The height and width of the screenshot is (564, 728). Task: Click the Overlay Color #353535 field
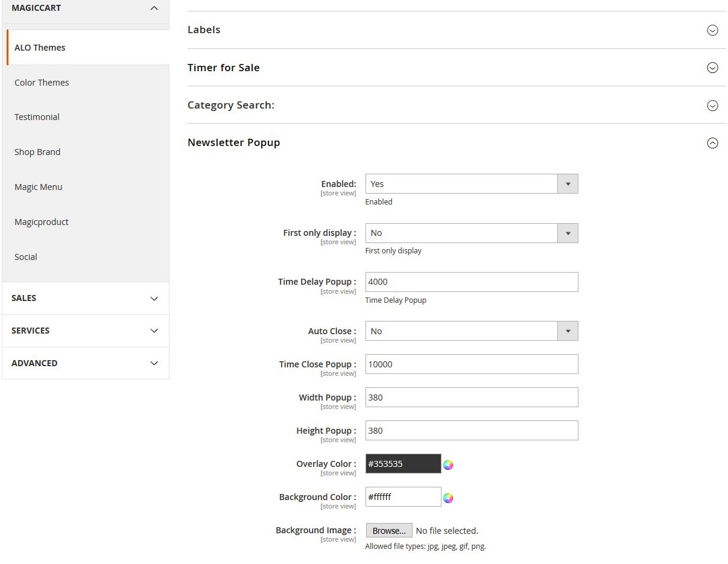(403, 464)
